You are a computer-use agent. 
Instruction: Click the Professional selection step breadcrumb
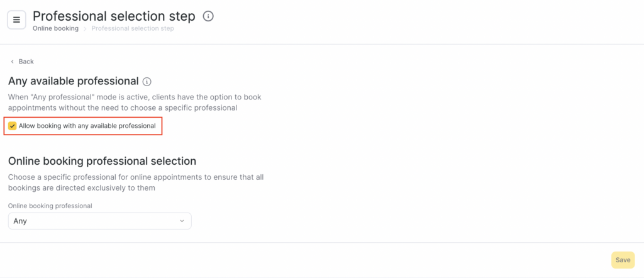point(133,28)
